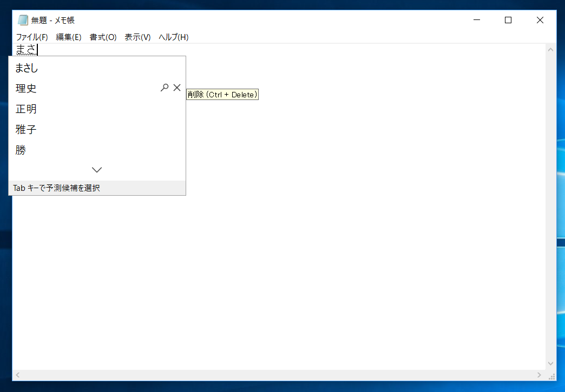Click the search magnifier icon next to 理史
Viewport: 565px width, 392px height.
(x=165, y=88)
